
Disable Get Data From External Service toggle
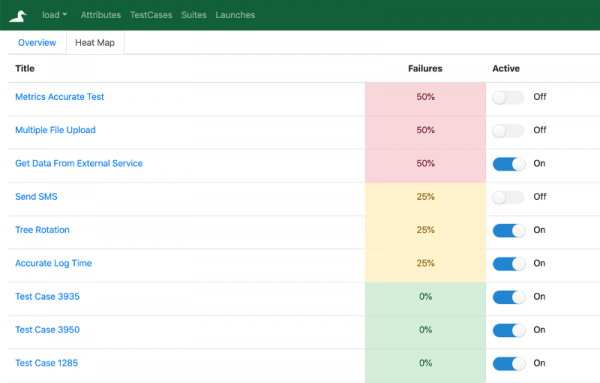(508, 164)
